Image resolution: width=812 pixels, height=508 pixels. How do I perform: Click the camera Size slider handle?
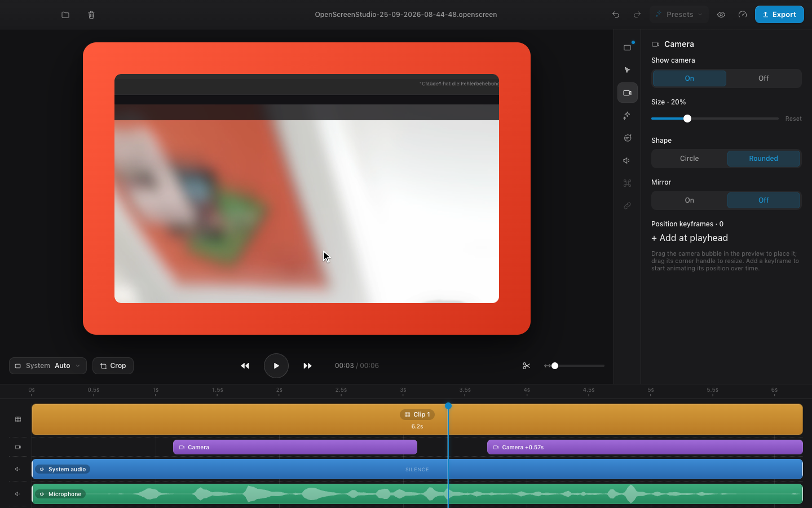[687, 119]
